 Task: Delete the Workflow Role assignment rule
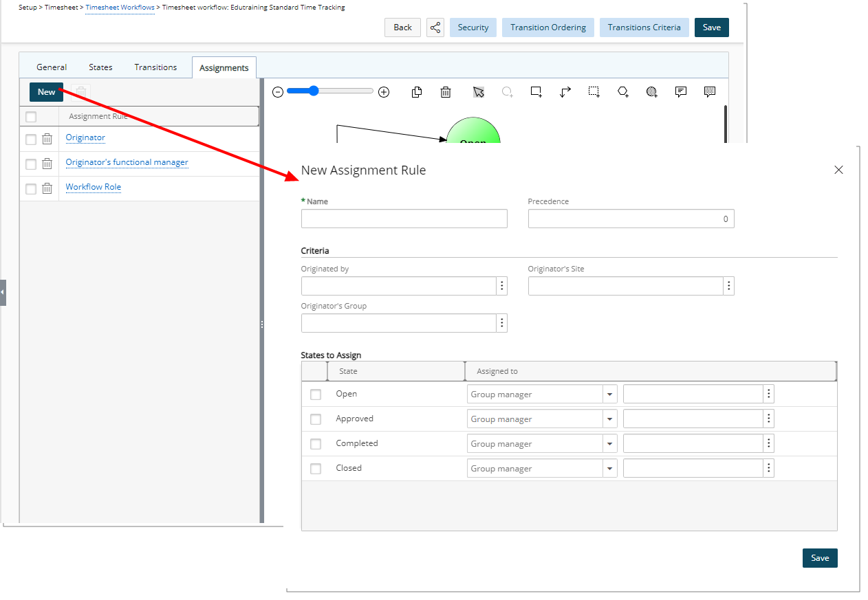[x=47, y=188]
